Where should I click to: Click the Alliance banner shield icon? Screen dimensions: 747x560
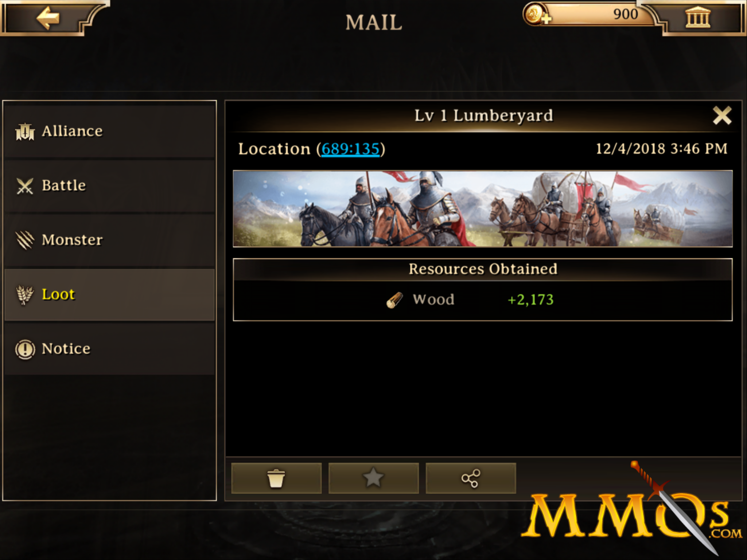click(25, 132)
